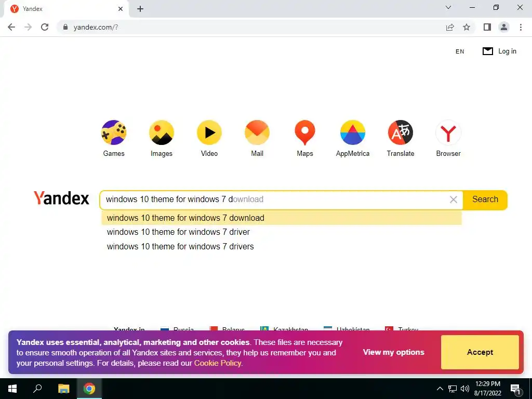Click the yellow Search button
The height and width of the screenshot is (399, 532).
[485, 199]
